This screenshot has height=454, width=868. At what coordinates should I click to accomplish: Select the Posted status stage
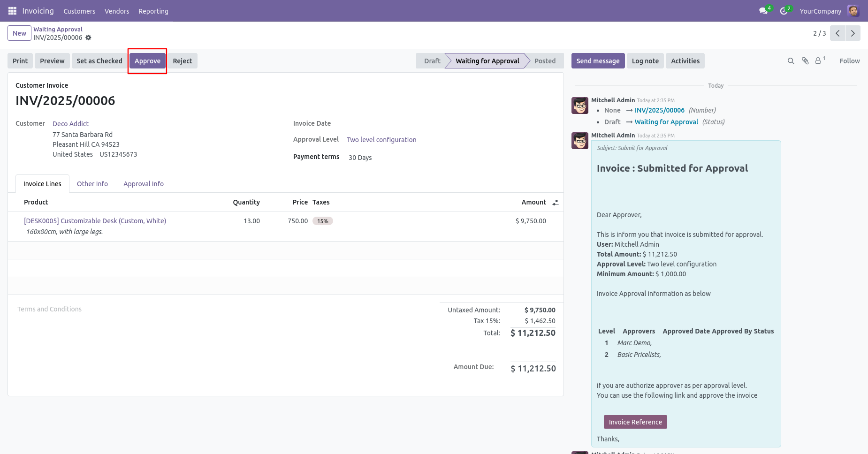pos(545,61)
